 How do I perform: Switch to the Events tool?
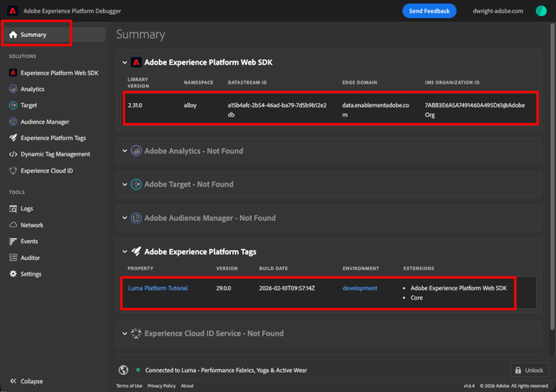coord(29,242)
